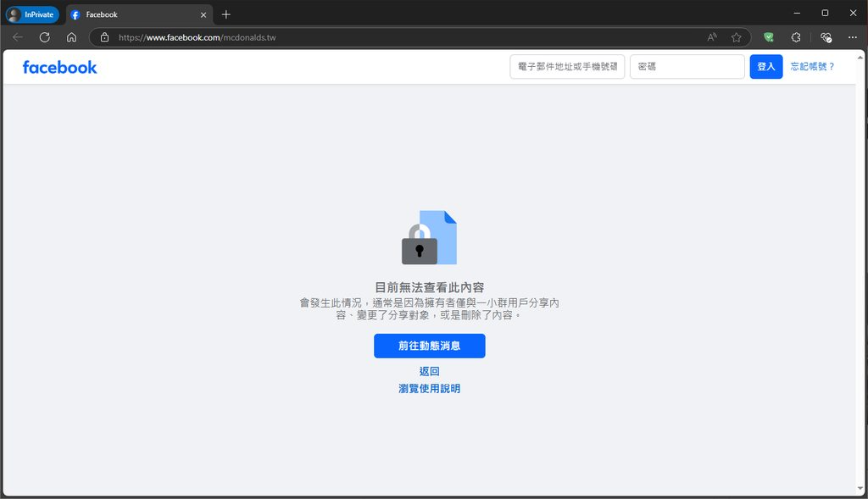Go to browser home page

(71, 36)
